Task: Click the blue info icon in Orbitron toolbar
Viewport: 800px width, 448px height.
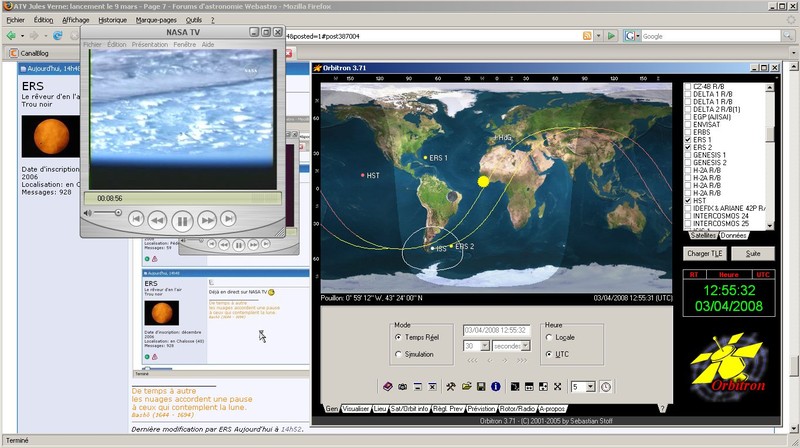Action: tap(495, 387)
